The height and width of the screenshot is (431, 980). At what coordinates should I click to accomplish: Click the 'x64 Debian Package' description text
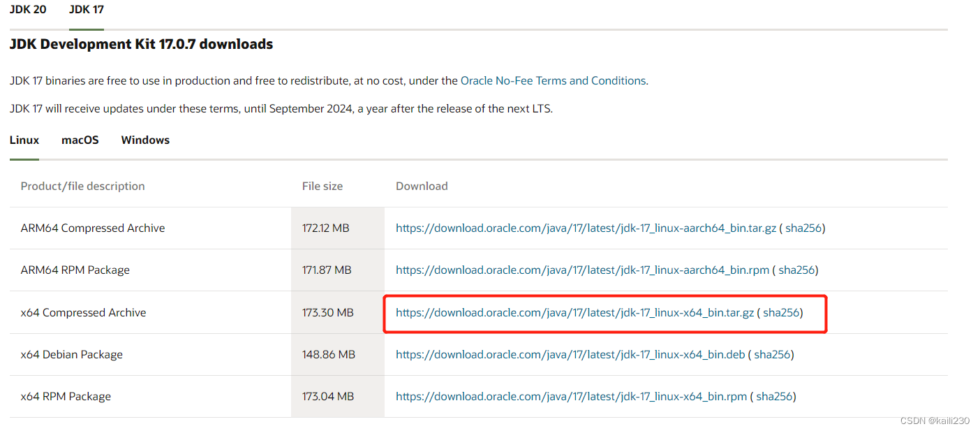tap(72, 354)
